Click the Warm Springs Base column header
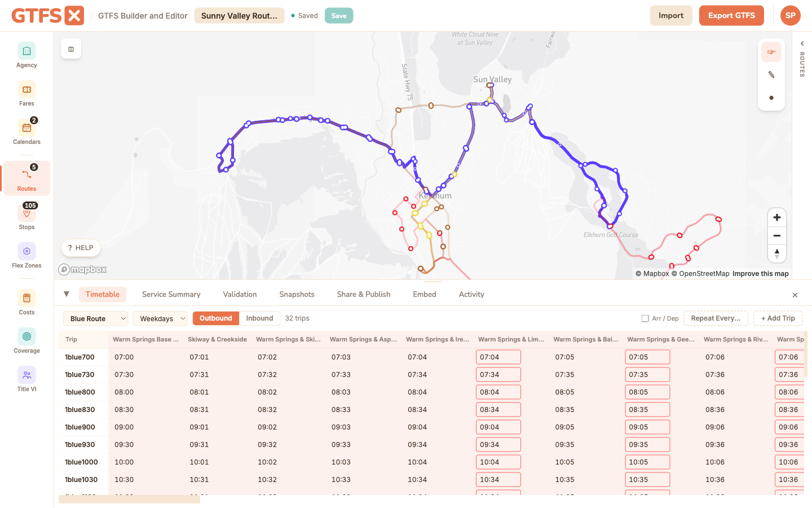This screenshot has width=812, height=508. (145, 339)
